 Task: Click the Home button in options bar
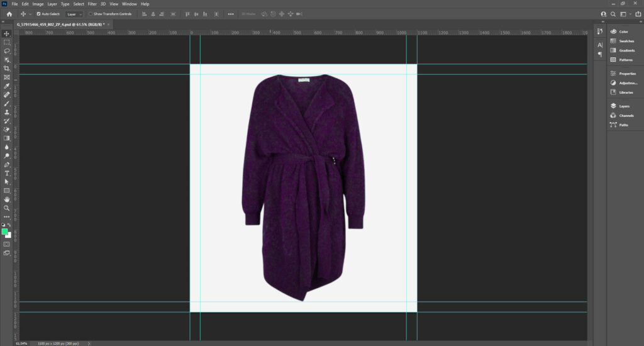9,14
